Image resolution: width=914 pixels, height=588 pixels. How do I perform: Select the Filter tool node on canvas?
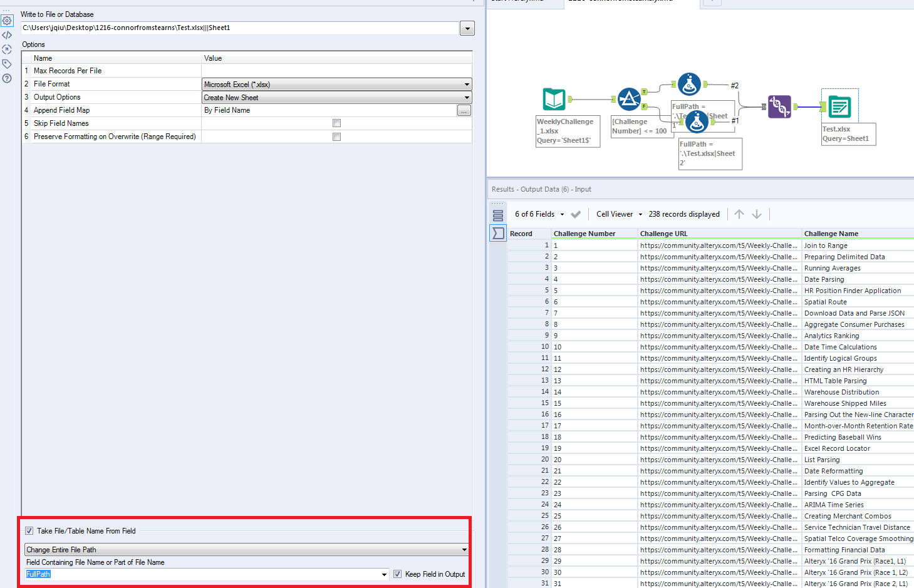(x=629, y=99)
